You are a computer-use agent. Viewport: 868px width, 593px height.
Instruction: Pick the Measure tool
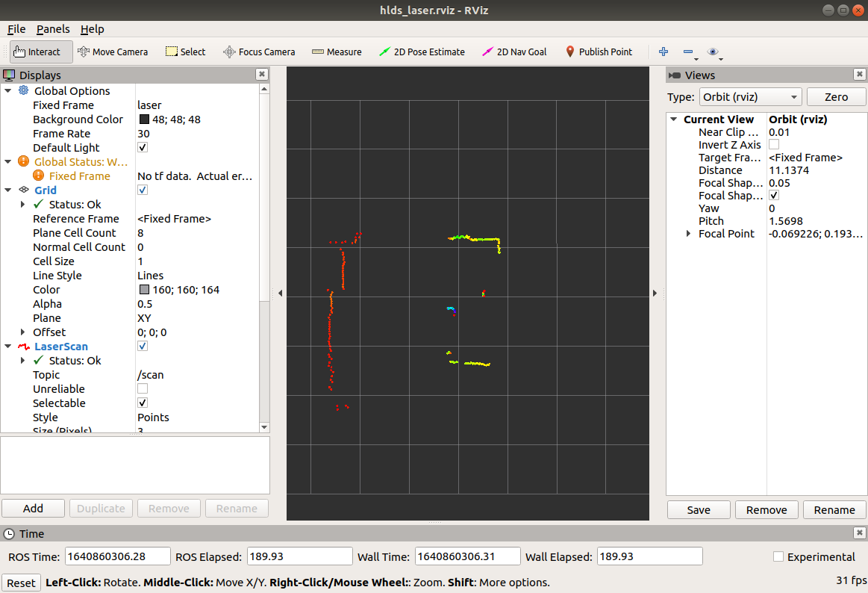337,52
